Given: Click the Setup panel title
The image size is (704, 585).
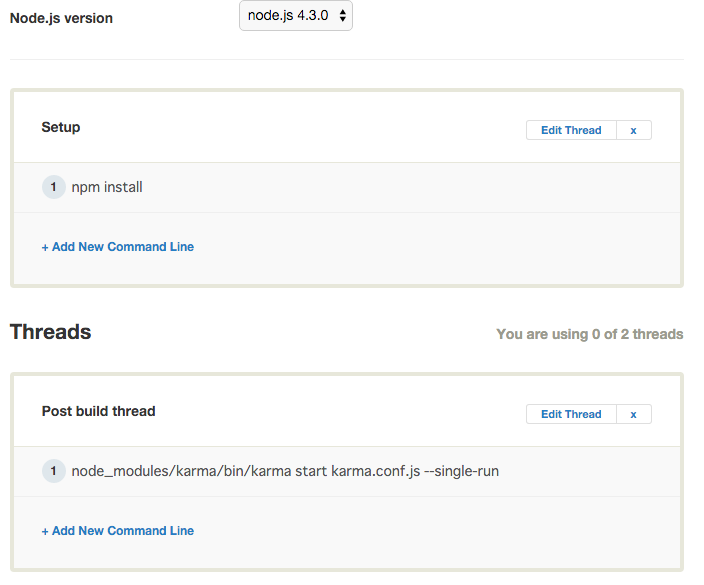Looking at the screenshot, I should 61,127.
